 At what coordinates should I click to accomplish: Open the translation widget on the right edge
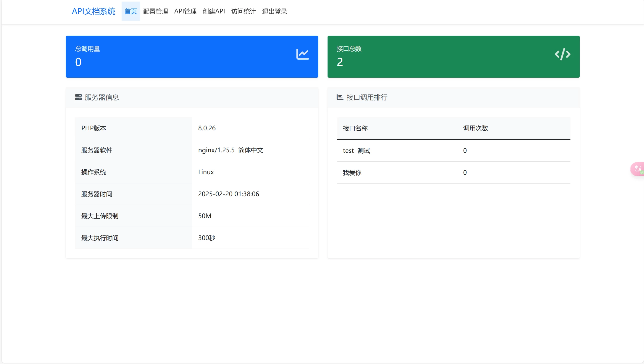[638, 169]
